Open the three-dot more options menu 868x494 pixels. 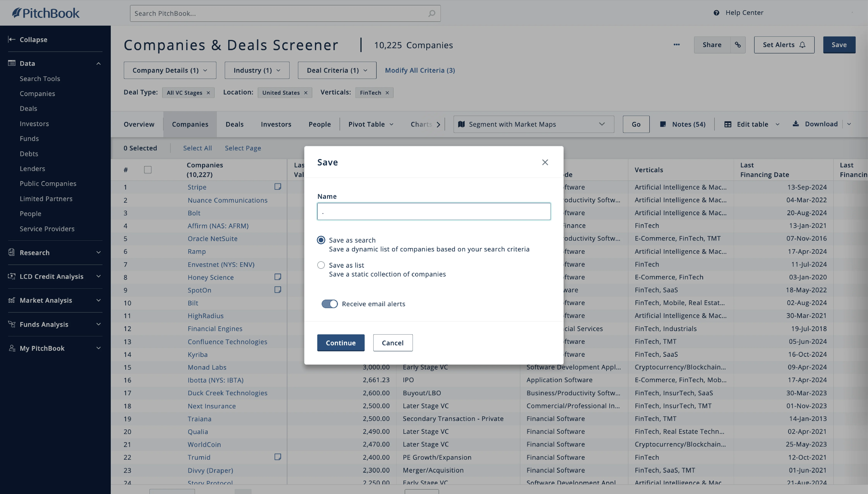(677, 45)
